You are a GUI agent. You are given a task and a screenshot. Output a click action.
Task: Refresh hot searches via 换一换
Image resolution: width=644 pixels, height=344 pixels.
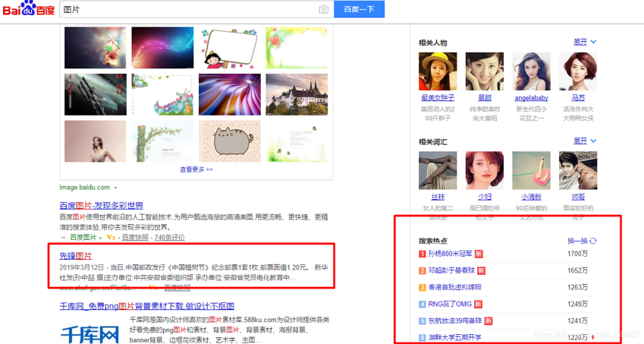click(x=582, y=241)
